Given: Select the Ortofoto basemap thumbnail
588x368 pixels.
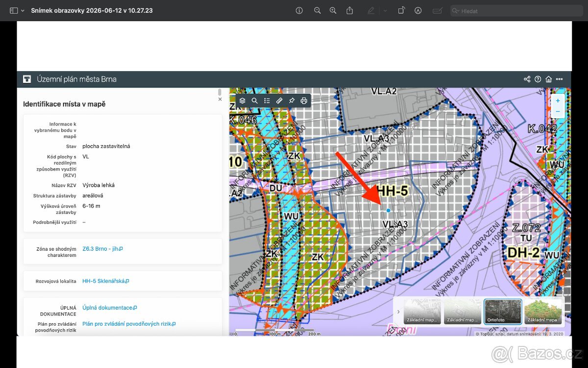Looking at the screenshot, I should click(503, 312).
